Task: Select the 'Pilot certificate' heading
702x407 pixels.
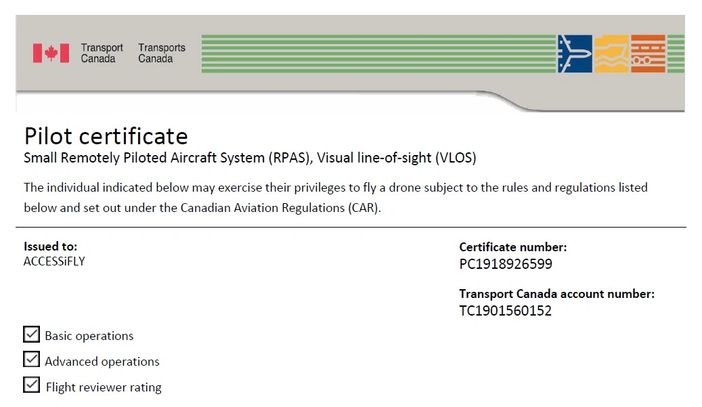Action: pos(105,136)
